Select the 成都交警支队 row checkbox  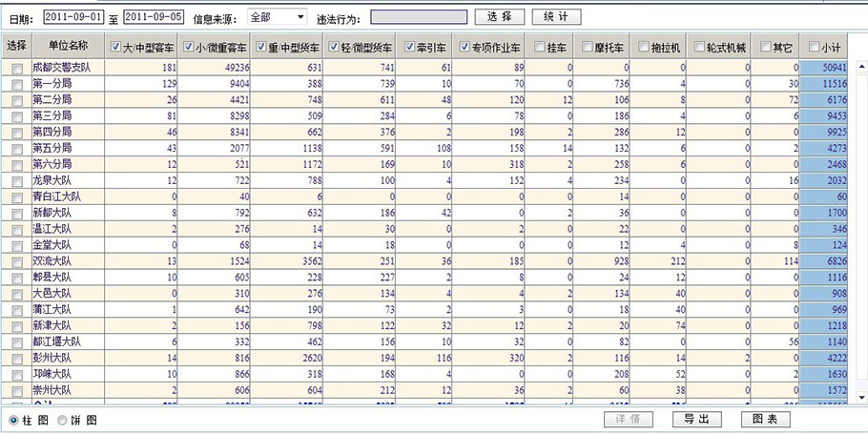[x=17, y=69]
